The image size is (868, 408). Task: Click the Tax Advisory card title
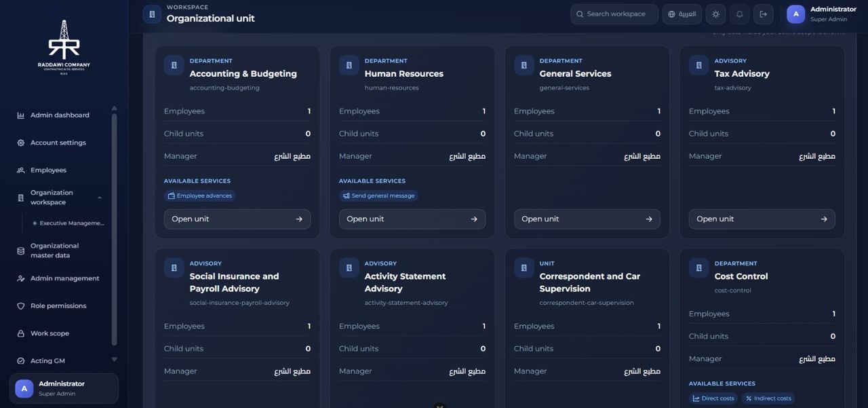coord(742,73)
